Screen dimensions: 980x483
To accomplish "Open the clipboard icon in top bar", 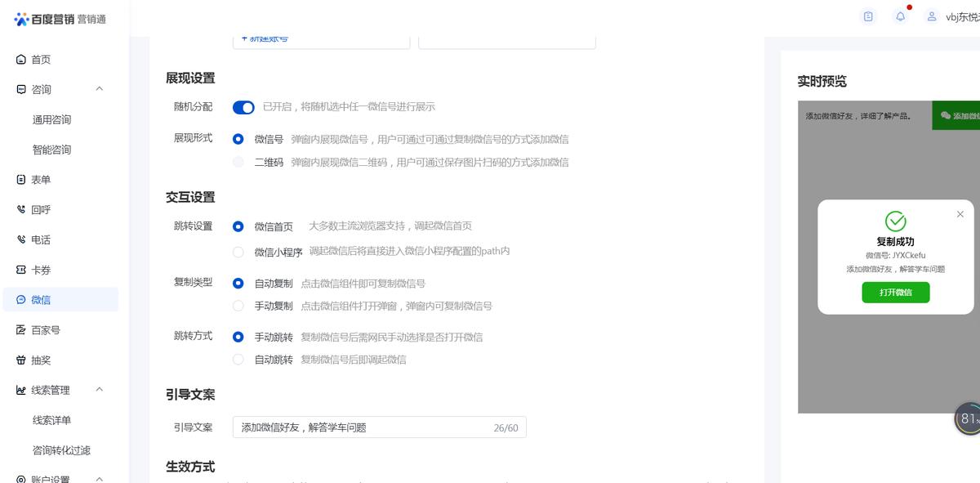I will [x=867, y=16].
